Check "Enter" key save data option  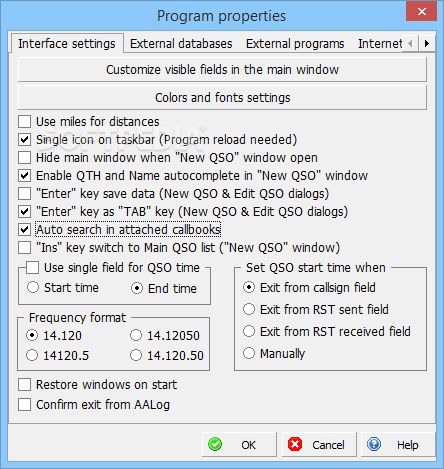[x=25, y=194]
